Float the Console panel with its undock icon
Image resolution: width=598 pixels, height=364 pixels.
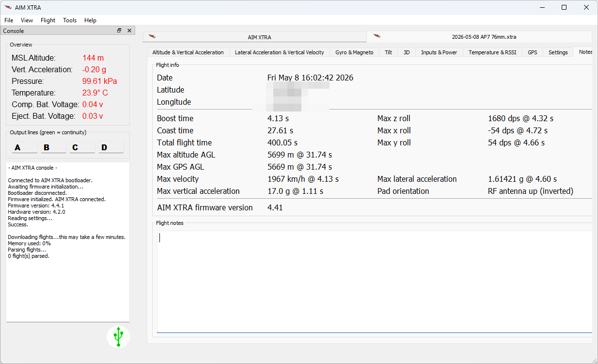tap(119, 31)
